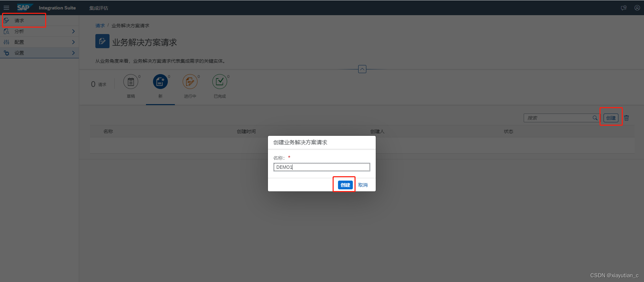This screenshot has height=282, width=644.
Task: Open 分析 in the sidebar
Action: tap(39, 31)
